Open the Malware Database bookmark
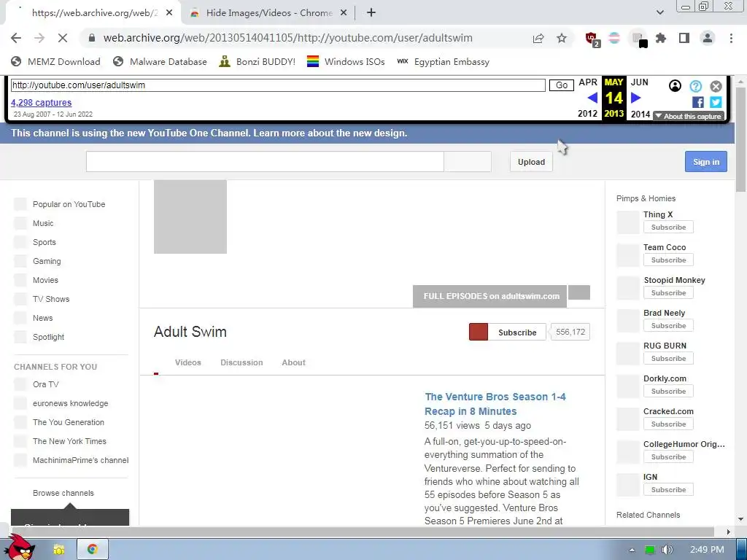The image size is (747, 560). pyautogui.click(x=160, y=61)
